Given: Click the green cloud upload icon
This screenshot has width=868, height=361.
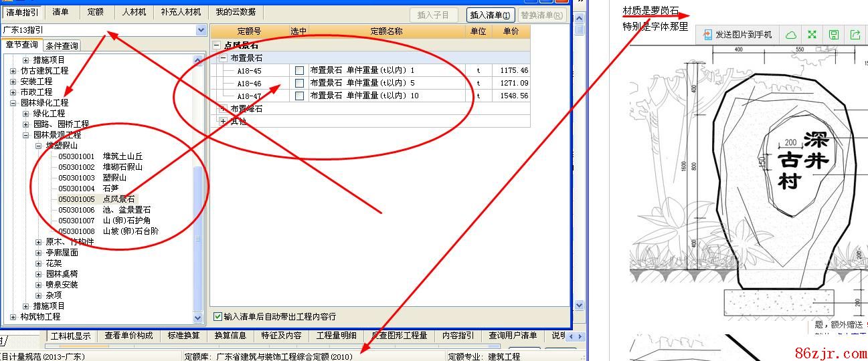Looking at the screenshot, I should click(790, 35).
